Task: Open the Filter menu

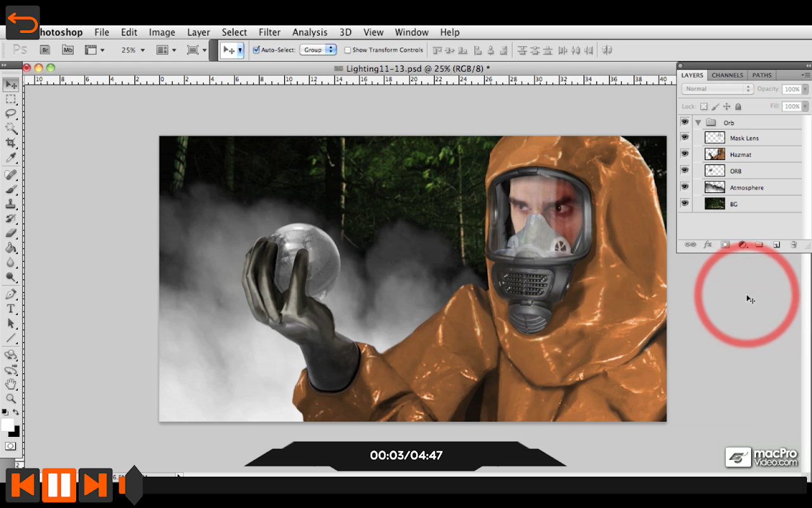Action: [269, 32]
